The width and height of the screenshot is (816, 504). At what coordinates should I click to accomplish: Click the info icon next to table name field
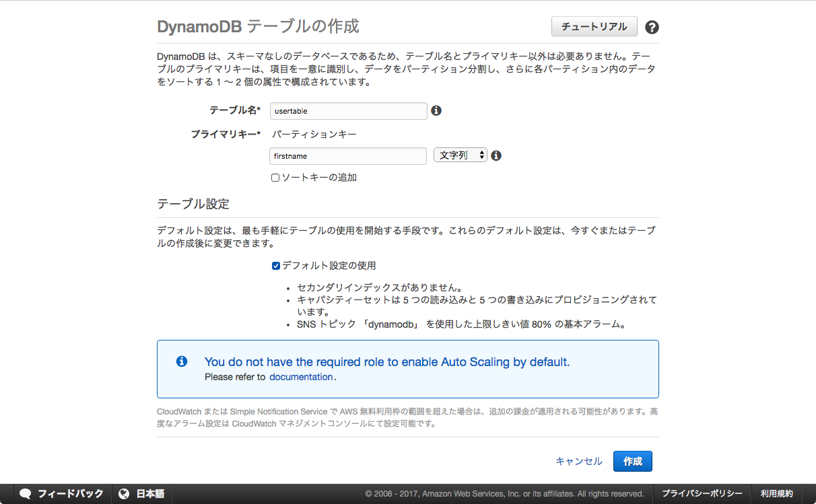[x=436, y=110]
